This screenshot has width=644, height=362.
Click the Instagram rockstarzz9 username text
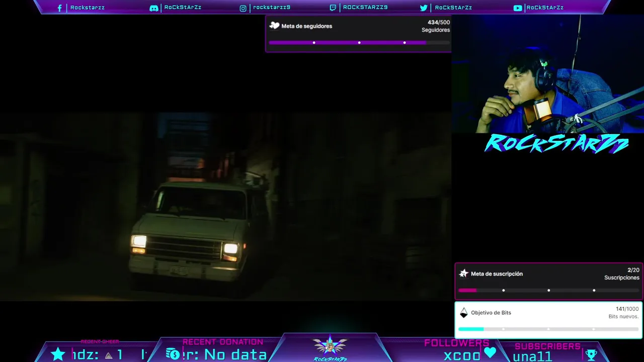272,8
